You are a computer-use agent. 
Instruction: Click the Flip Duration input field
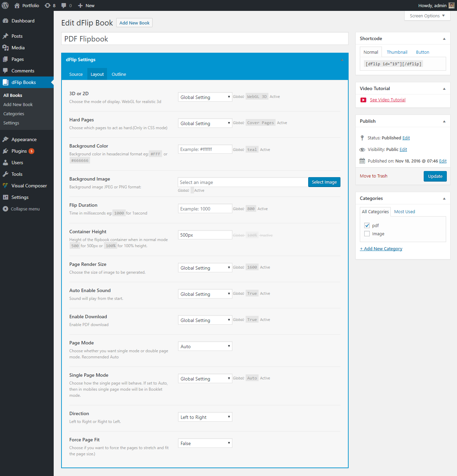pos(205,208)
